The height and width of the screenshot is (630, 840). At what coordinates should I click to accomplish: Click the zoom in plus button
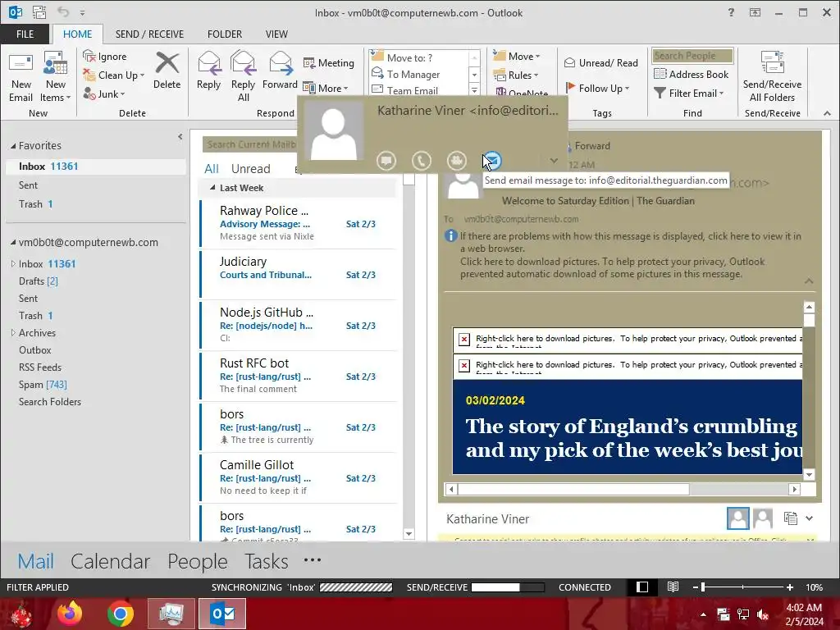click(790, 587)
